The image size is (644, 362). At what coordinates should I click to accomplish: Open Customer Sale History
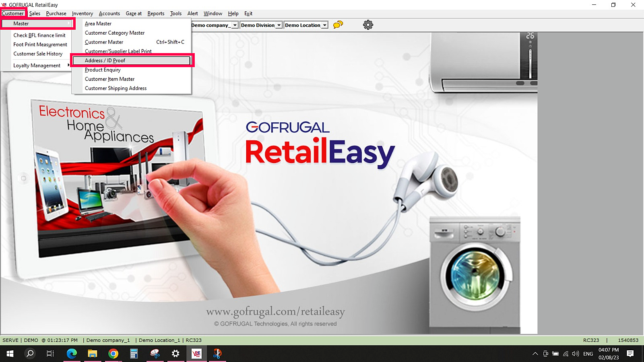click(38, 54)
